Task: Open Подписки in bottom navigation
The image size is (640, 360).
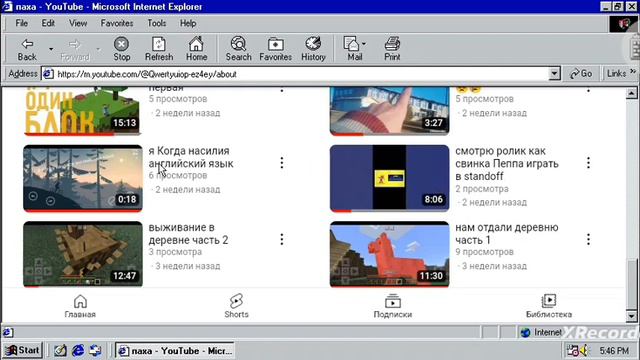Action: pyautogui.click(x=393, y=307)
